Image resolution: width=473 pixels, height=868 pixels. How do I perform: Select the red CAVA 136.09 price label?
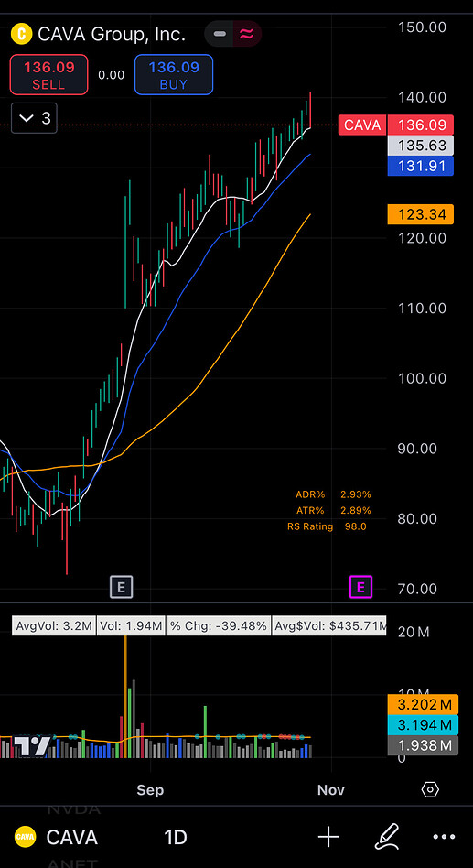pos(396,125)
